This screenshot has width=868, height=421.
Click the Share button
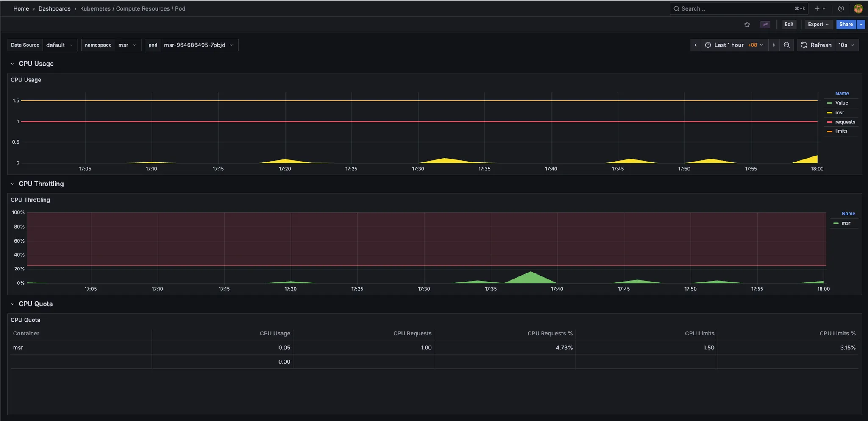[x=845, y=24]
